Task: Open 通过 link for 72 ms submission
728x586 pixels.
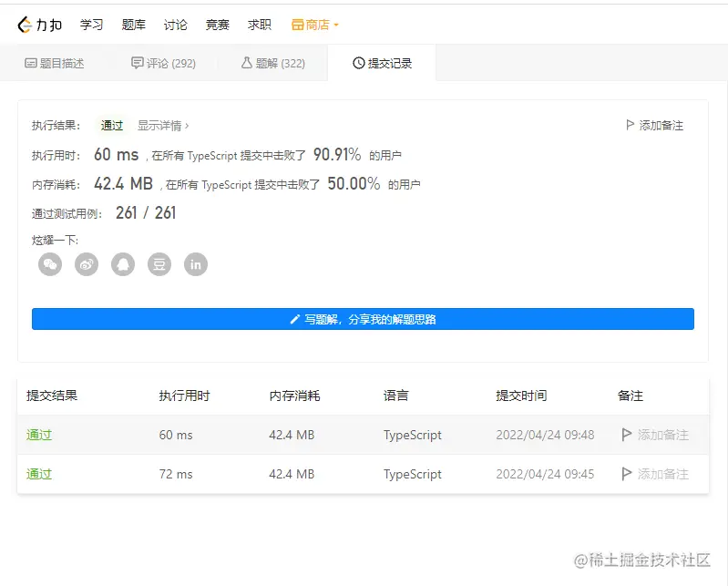Action: [39, 474]
